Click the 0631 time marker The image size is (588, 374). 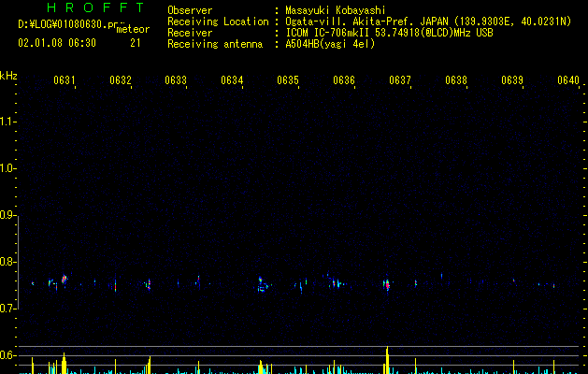click(x=65, y=79)
